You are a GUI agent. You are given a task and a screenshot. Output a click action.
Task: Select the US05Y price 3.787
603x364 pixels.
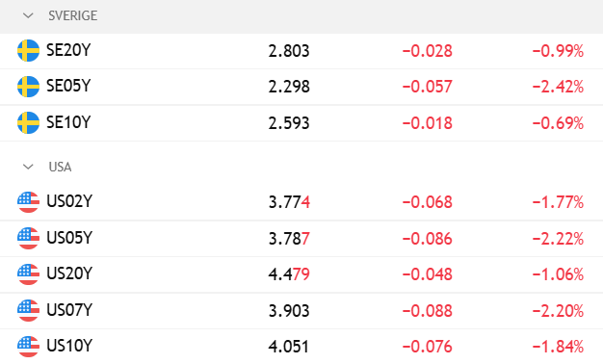click(289, 239)
